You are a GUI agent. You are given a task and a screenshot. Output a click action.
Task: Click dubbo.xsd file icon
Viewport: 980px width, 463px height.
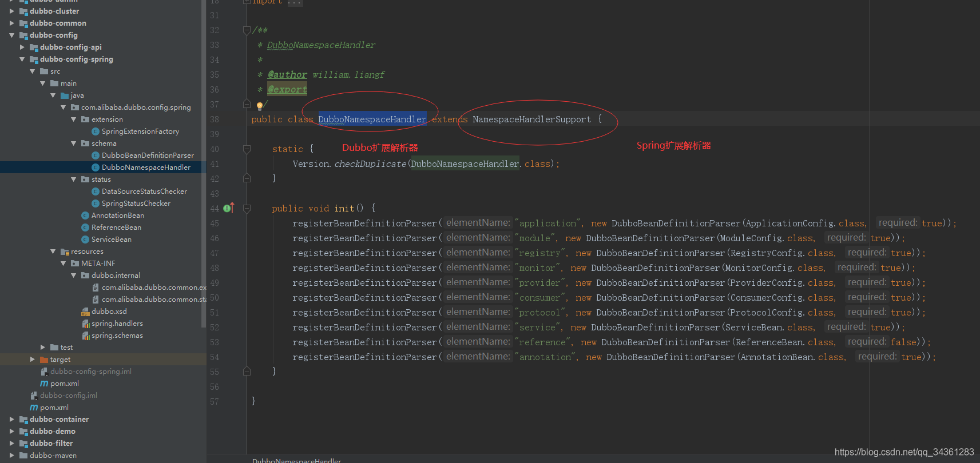pyautogui.click(x=85, y=312)
